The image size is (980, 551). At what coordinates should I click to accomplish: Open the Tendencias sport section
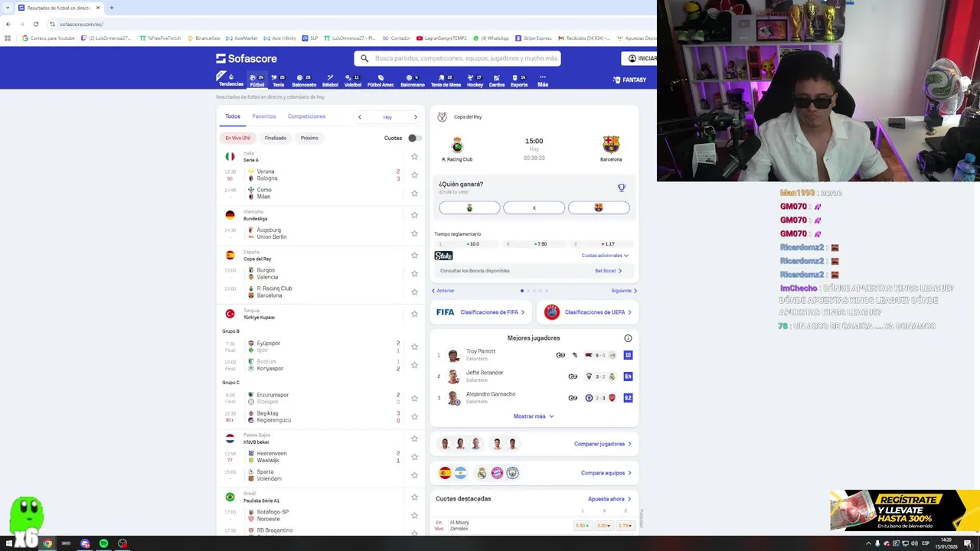(x=230, y=80)
